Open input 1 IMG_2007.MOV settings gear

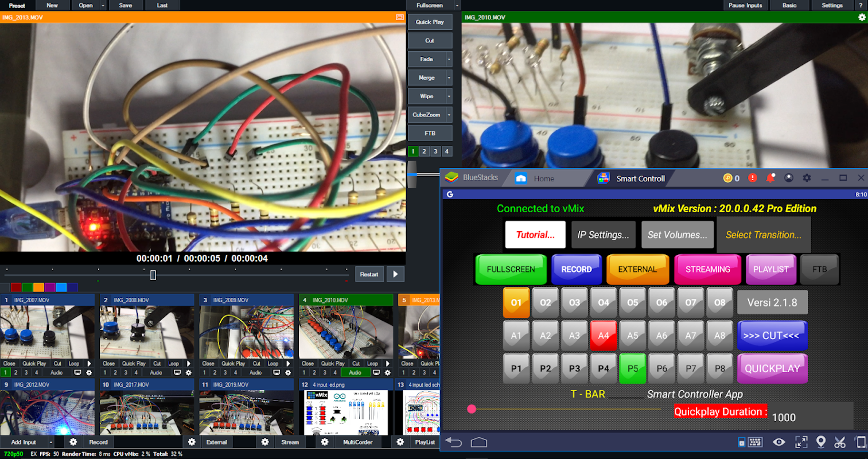point(89,372)
